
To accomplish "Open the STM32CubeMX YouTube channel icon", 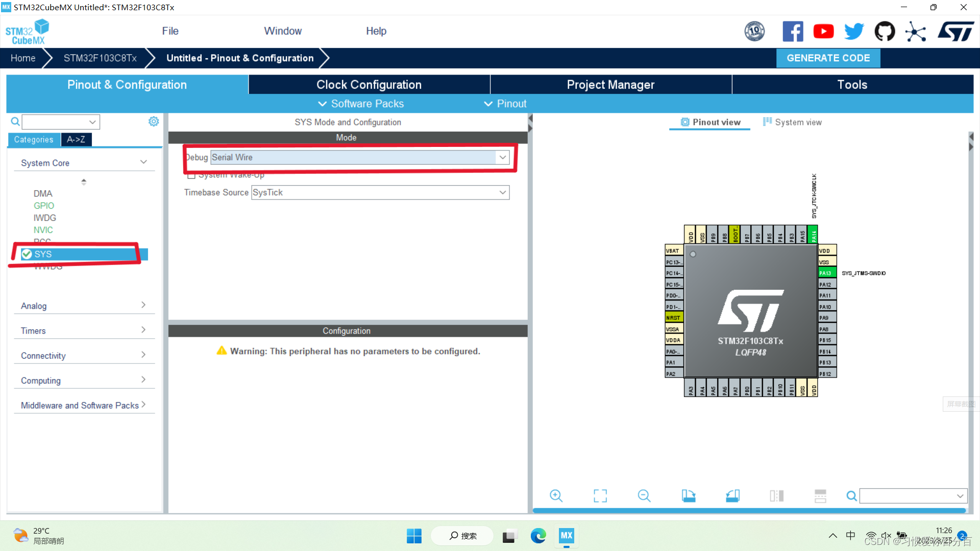I will (823, 31).
